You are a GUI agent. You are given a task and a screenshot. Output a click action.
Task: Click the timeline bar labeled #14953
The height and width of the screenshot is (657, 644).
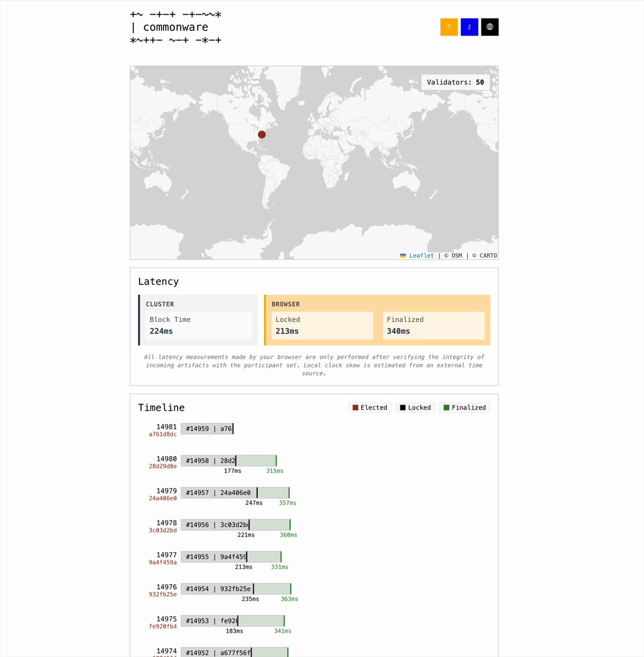233,621
